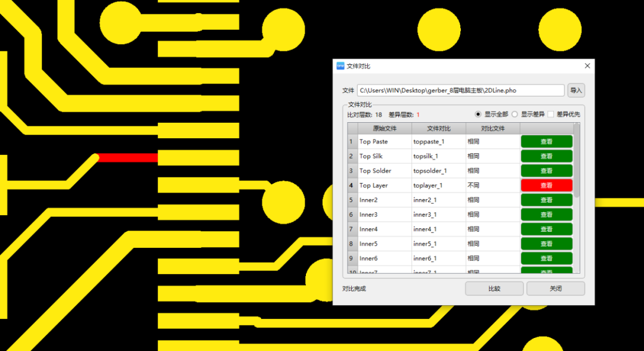Click the file path input field
Image resolution: width=644 pixels, height=351 pixels.
(460, 91)
